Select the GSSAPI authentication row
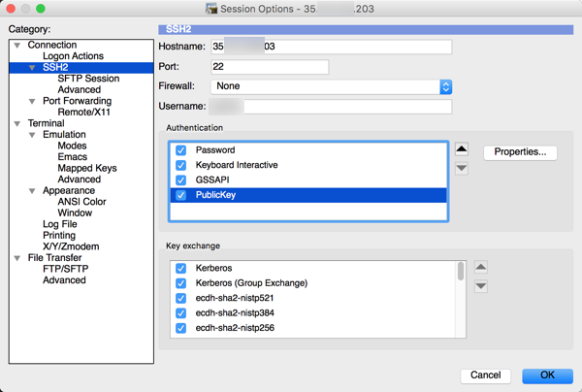582x392 pixels. pos(308,180)
